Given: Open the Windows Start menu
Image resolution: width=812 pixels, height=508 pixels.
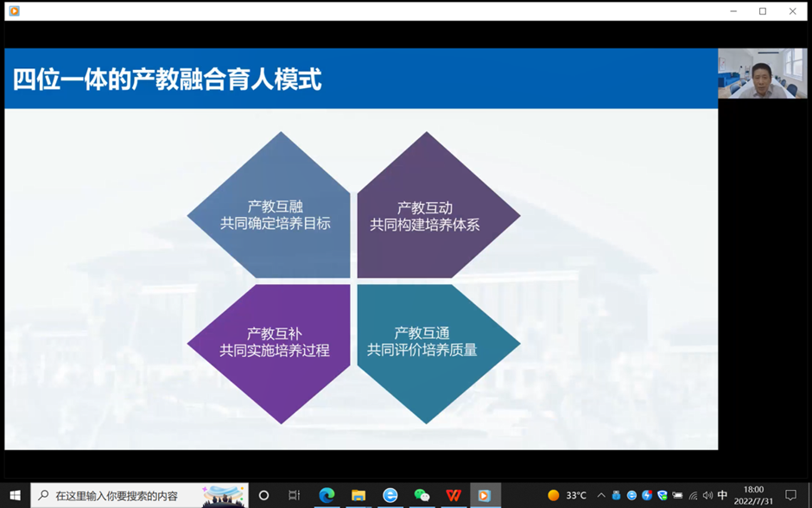Looking at the screenshot, I should click(x=15, y=495).
